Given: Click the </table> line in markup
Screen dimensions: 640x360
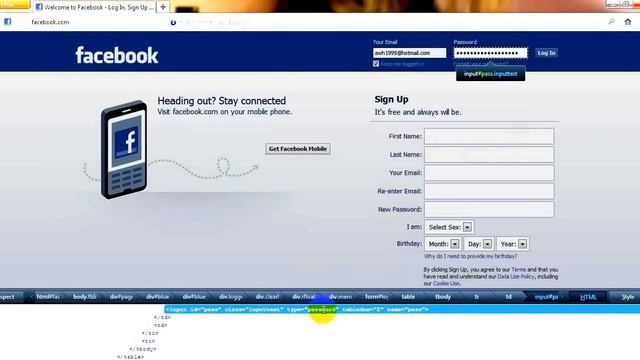Looking at the screenshot, I should coord(130,357).
